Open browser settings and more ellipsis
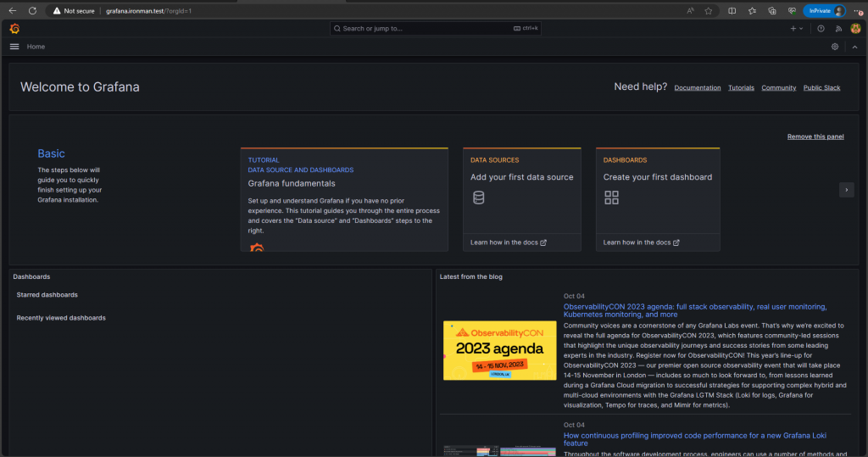 point(858,10)
